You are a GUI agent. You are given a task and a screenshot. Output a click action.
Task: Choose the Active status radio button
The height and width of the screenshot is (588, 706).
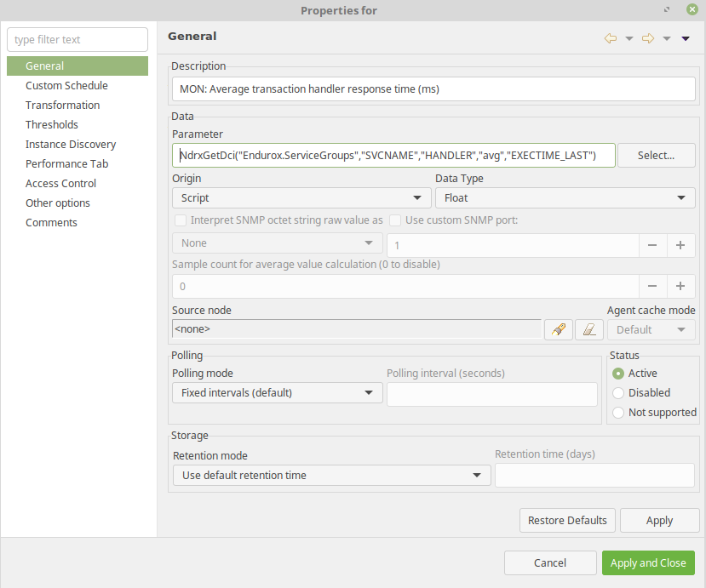[x=618, y=374]
